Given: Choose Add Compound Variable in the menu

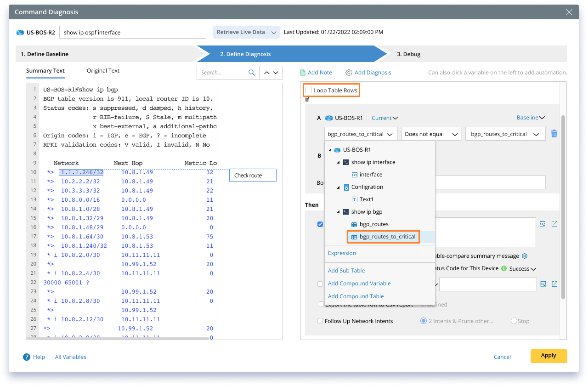Looking at the screenshot, I should [359, 284].
